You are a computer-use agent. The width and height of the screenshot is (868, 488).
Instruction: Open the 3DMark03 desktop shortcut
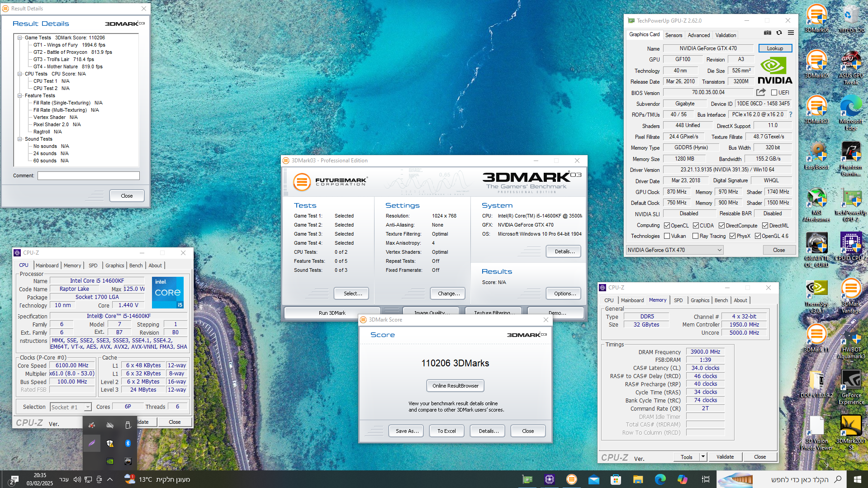pyautogui.click(x=817, y=109)
